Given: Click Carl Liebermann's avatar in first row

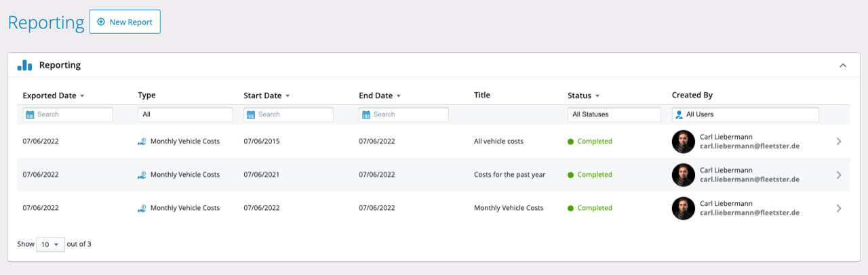Looking at the screenshot, I should [684, 142].
